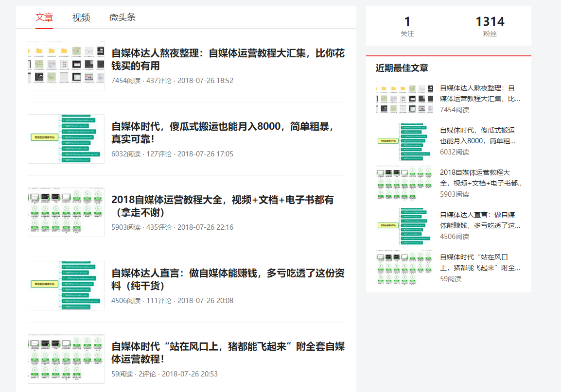Switch to the 视频 tab

81,17
